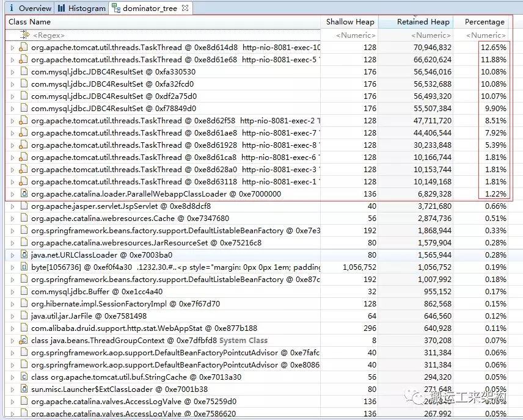
Task: Click retained heap value 6,829,328
Action: 434,194
